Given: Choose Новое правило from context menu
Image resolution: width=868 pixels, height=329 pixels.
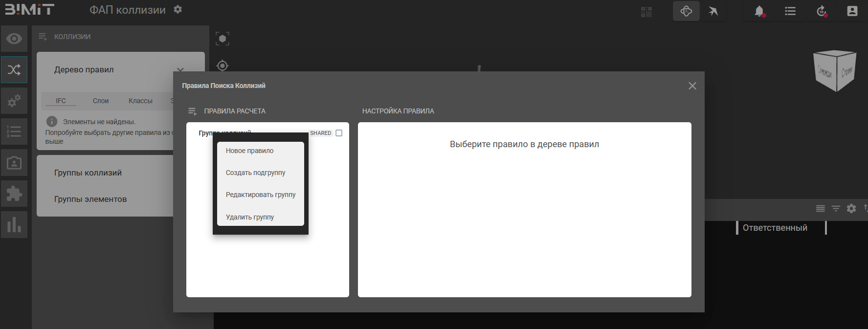Looking at the screenshot, I should 250,151.
